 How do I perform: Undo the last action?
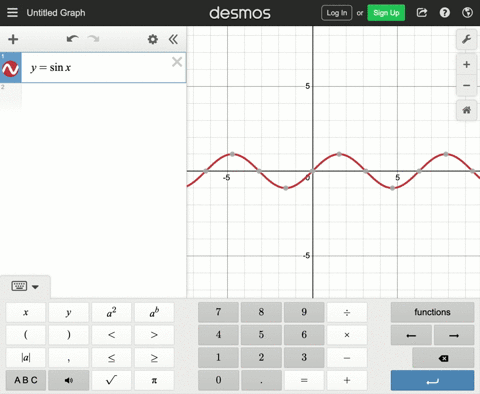tap(72, 39)
